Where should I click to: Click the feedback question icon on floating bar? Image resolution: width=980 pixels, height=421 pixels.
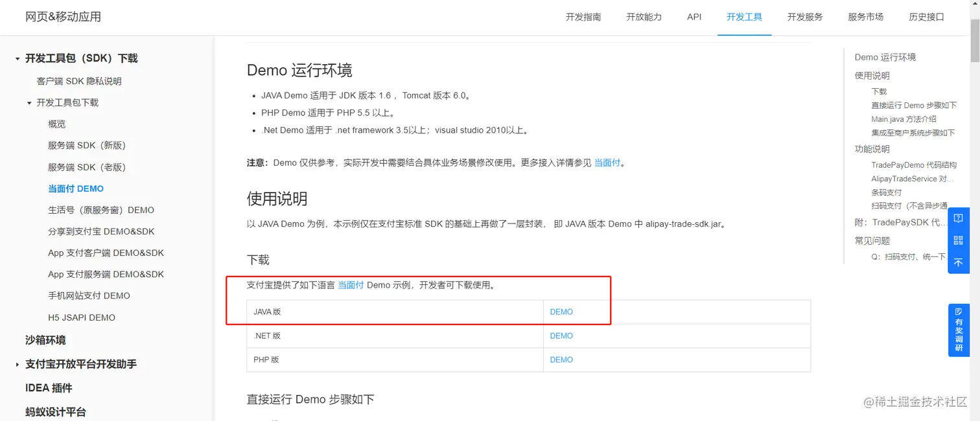point(959,218)
